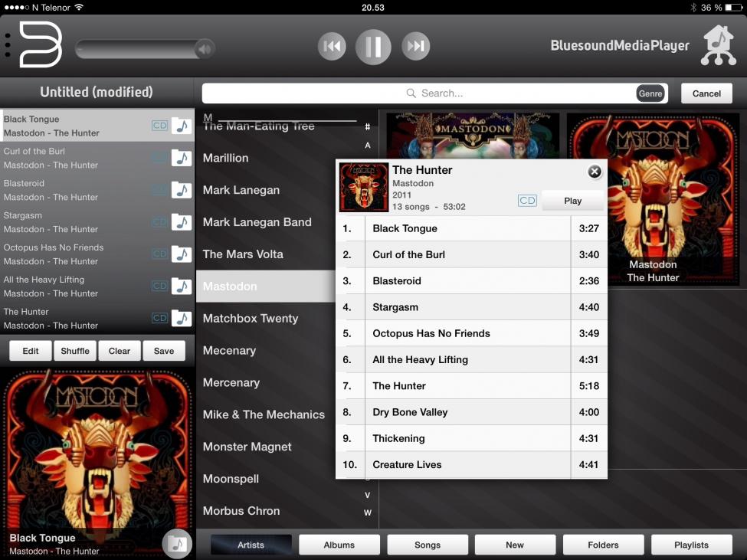
Task: Tap the CD badge in album popup
Action: coord(527,201)
